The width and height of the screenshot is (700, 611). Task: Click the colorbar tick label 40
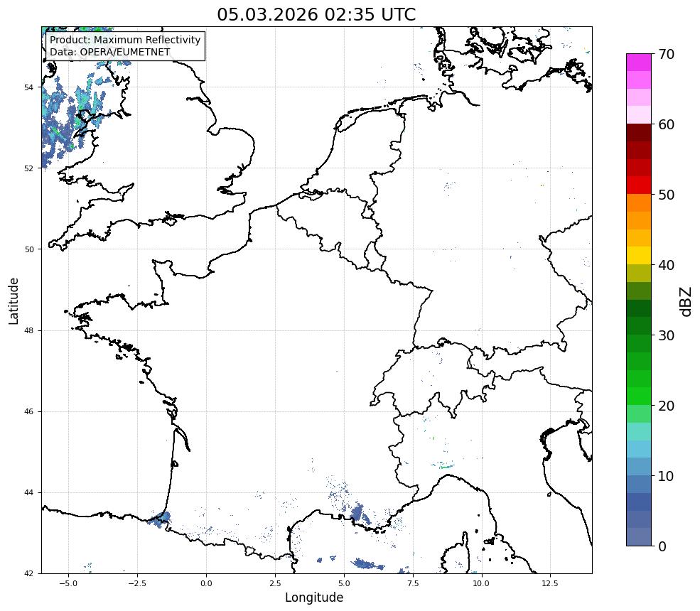666,265
